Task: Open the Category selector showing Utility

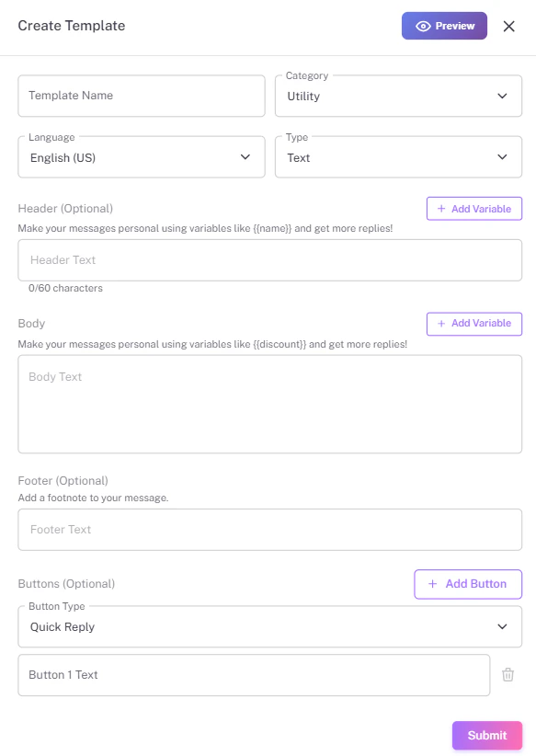Action: [398, 96]
